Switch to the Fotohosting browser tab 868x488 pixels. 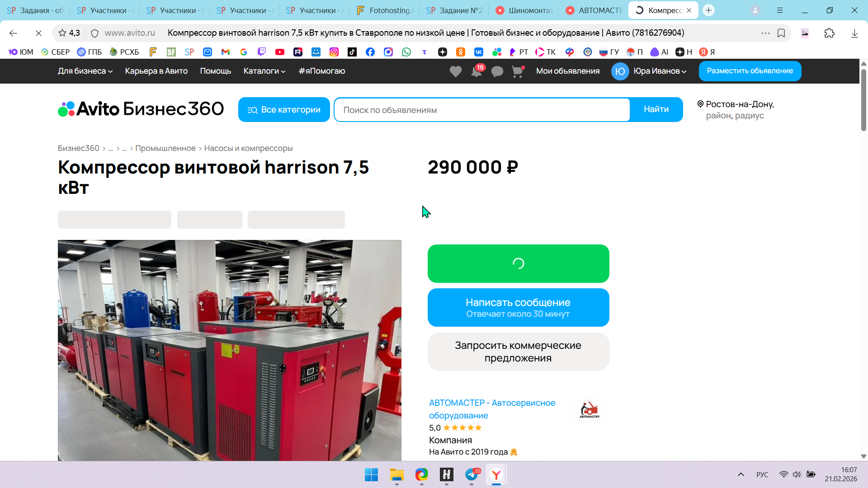click(x=384, y=10)
